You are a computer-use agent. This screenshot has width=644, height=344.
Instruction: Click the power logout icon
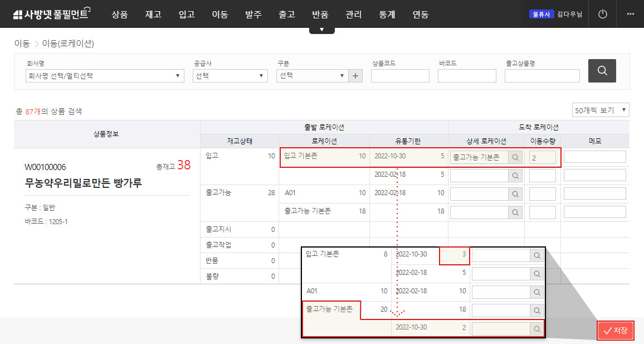point(602,14)
